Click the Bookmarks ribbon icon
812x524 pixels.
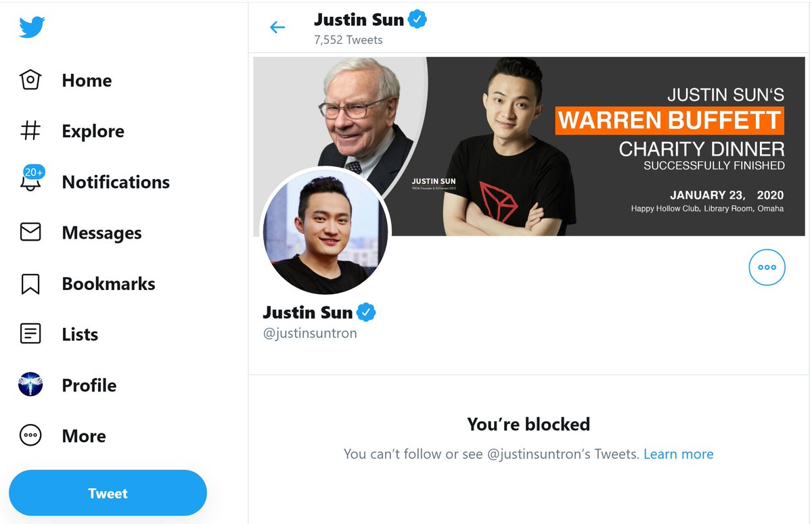click(30, 284)
